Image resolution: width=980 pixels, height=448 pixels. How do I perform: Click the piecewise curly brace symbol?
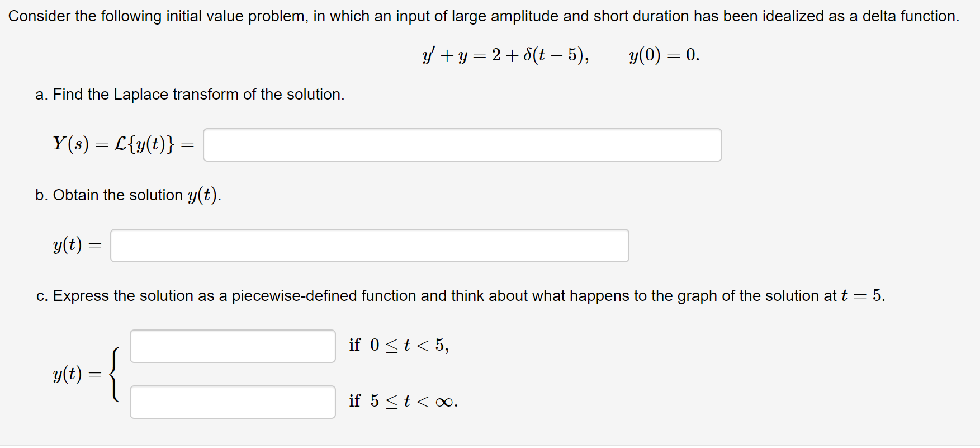pyautogui.click(x=115, y=374)
